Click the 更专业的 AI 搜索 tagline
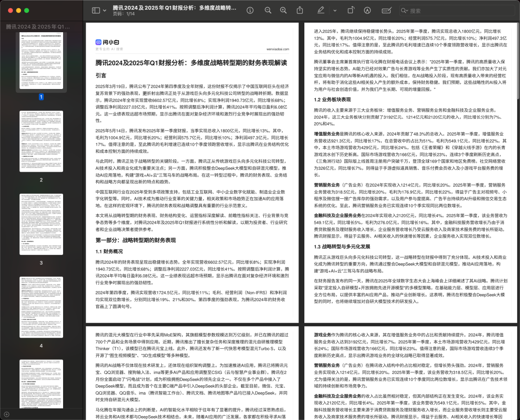The image size is (520, 420). click(x=109, y=49)
